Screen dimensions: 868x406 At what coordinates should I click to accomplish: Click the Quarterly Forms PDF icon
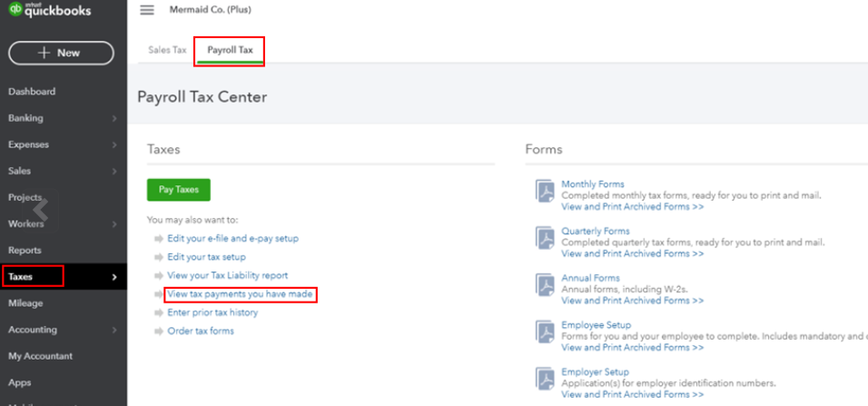pyautogui.click(x=544, y=237)
